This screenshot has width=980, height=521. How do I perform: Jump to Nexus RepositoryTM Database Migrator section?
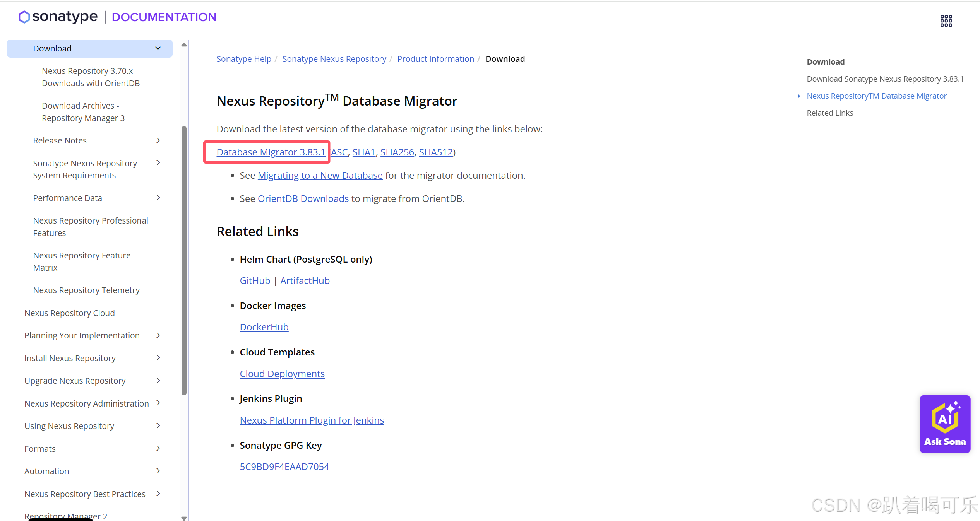tap(876, 96)
